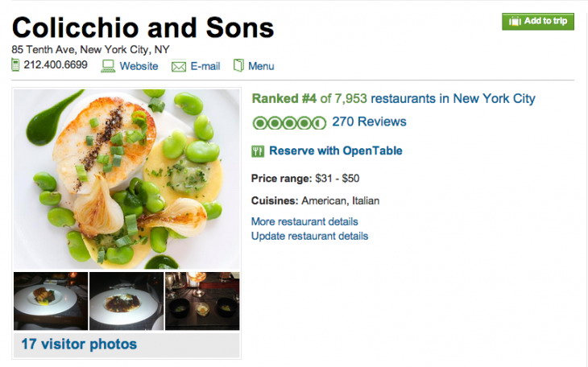Open the 17 visitor photos link
The image size is (588, 367).
(79, 344)
